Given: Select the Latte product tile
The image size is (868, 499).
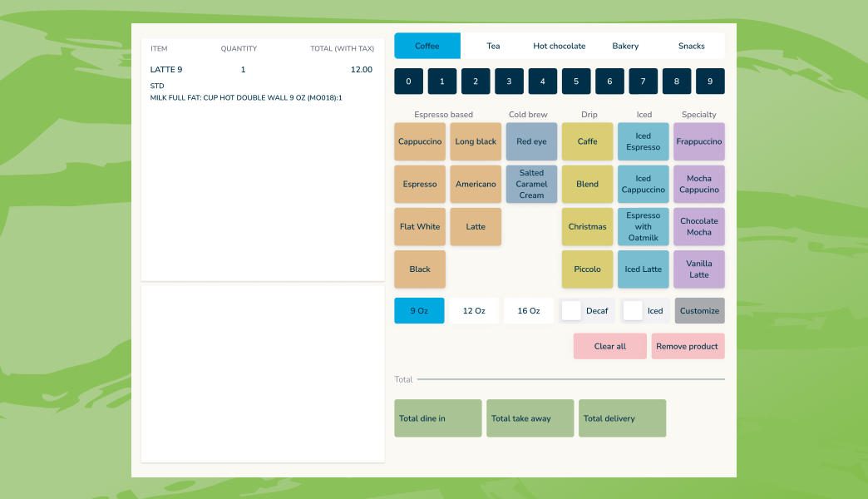Looking at the screenshot, I should tap(476, 226).
